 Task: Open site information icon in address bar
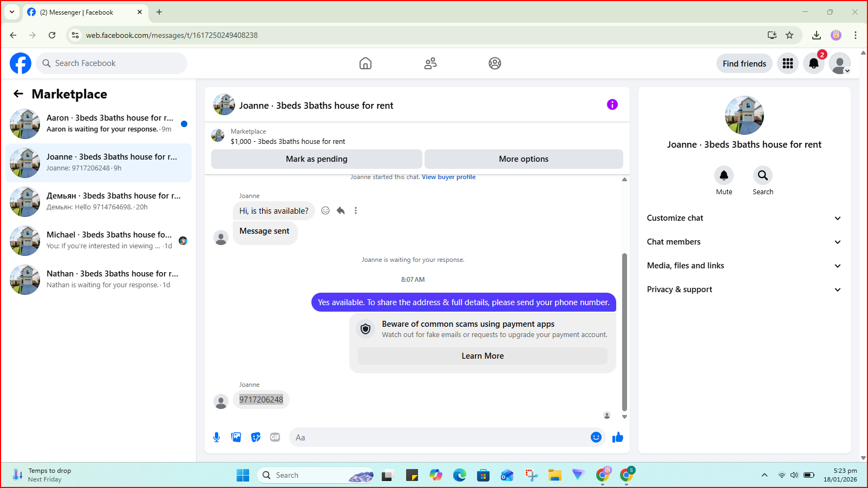[x=76, y=35]
